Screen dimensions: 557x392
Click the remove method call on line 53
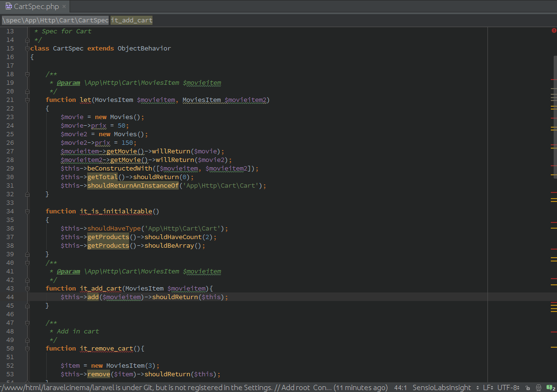point(99,374)
